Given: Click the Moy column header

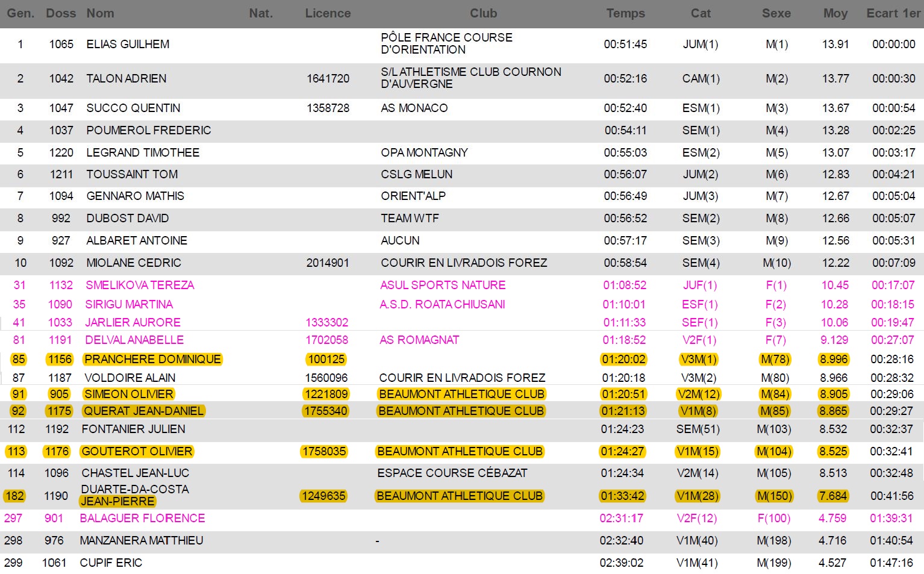Looking at the screenshot, I should pos(835,13).
